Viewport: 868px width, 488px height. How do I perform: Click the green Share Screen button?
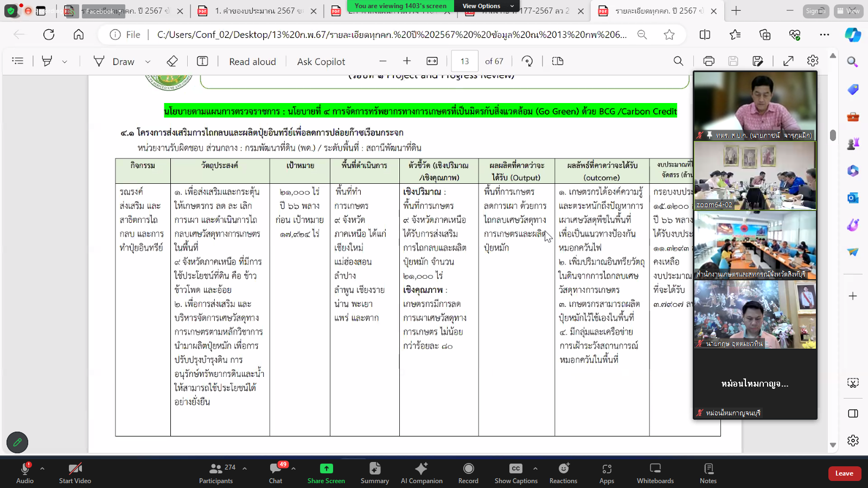coord(326,473)
